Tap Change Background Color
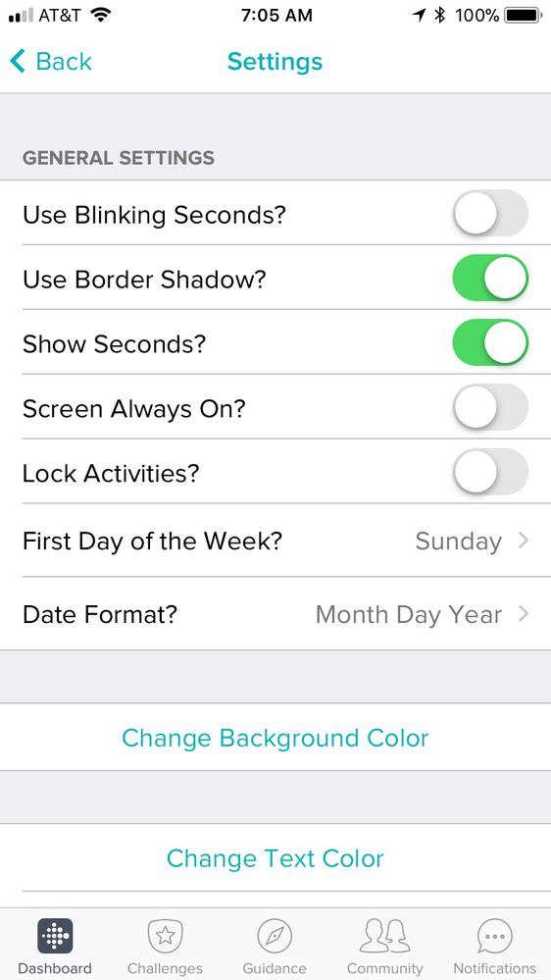The height and width of the screenshot is (980, 551). coord(275,738)
